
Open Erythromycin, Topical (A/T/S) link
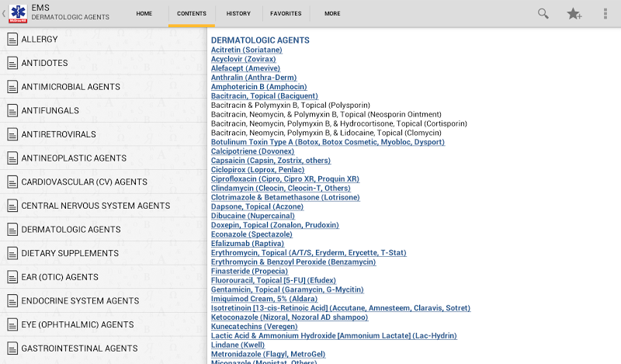(308, 253)
